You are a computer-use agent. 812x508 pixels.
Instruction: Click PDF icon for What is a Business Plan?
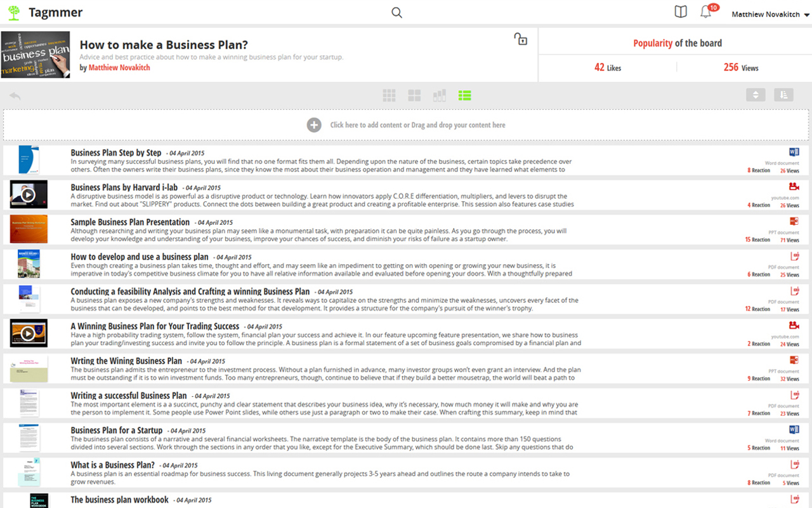(794, 464)
